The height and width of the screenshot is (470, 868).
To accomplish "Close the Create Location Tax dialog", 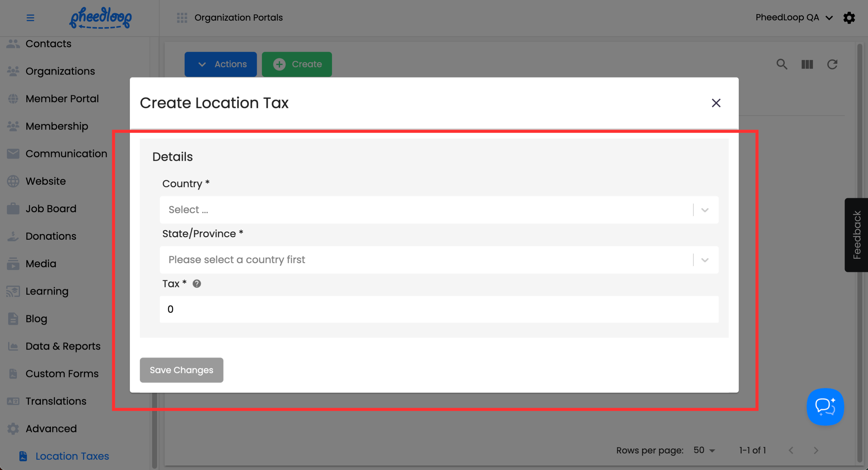I will pyautogui.click(x=716, y=103).
